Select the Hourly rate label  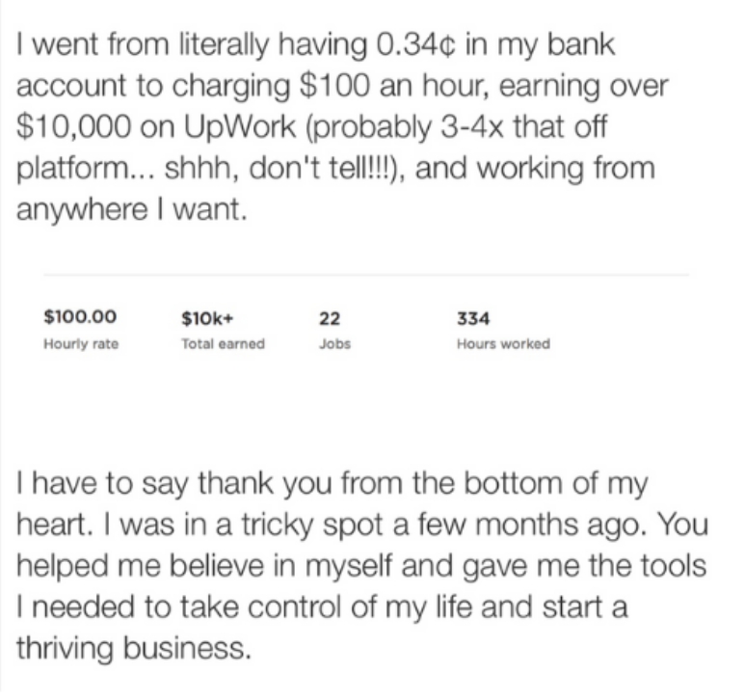(81, 343)
